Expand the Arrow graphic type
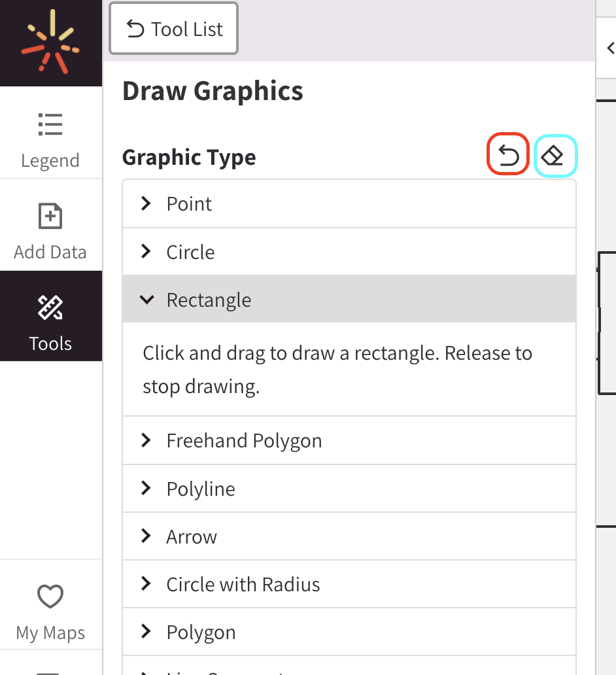Image resolution: width=616 pixels, height=675 pixels. pyautogui.click(x=191, y=536)
